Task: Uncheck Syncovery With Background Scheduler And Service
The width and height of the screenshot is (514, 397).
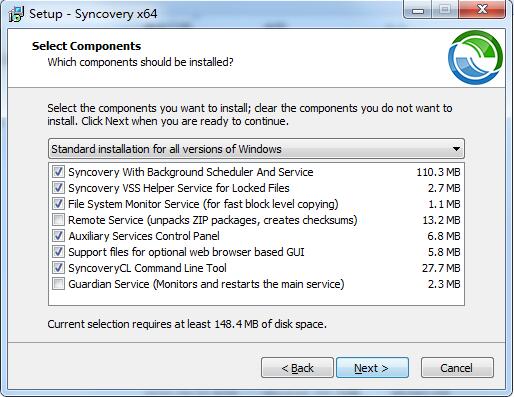Action: [58, 172]
